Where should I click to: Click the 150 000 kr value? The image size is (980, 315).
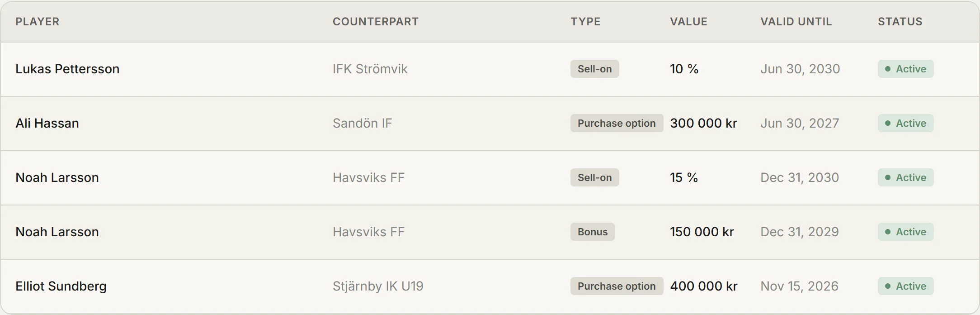point(702,232)
